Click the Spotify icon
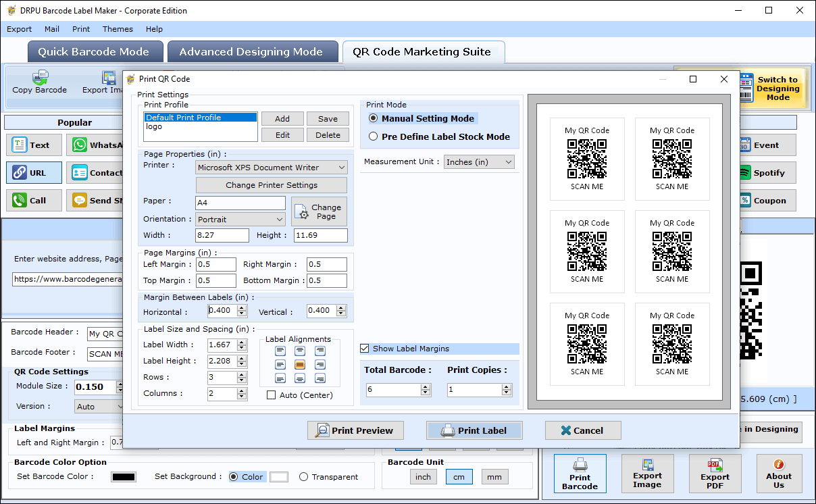This screenshot has width=816, height=504. (x=744, y=172)
